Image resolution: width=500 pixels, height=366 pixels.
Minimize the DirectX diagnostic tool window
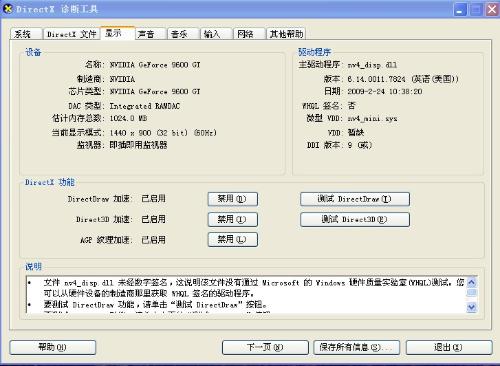pos(460,10)
